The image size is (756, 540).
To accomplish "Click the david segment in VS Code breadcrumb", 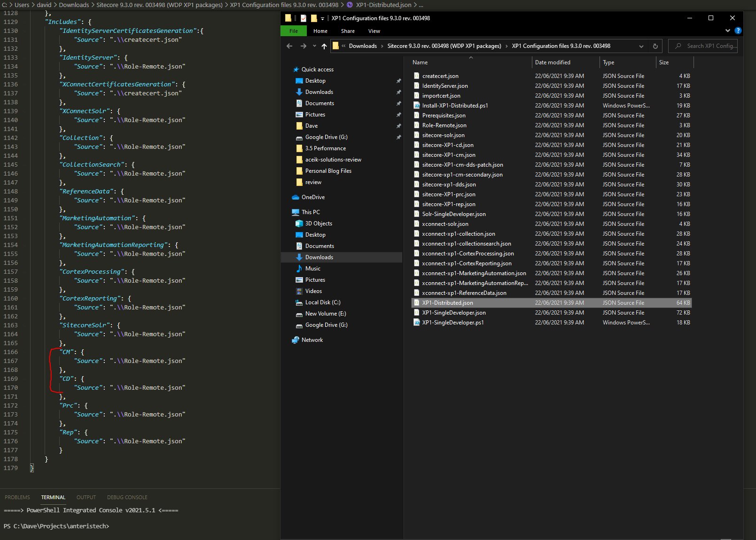I will tap(44, 5).
